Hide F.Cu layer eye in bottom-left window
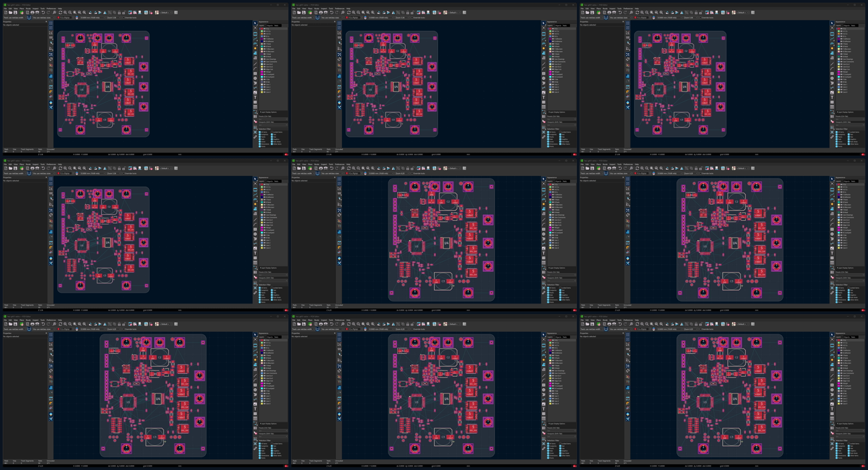The height and width of the screenshot is (470, 868). (264, 340)
